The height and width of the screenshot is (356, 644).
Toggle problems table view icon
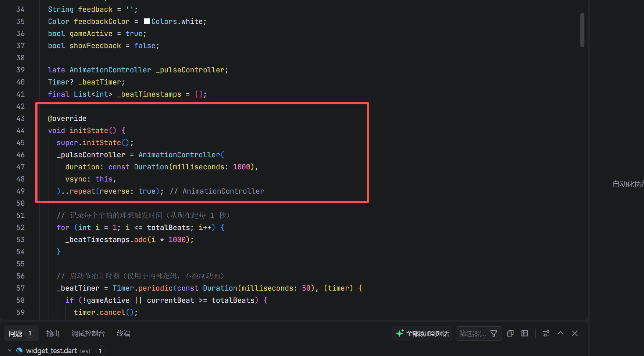tap(525, 333)
